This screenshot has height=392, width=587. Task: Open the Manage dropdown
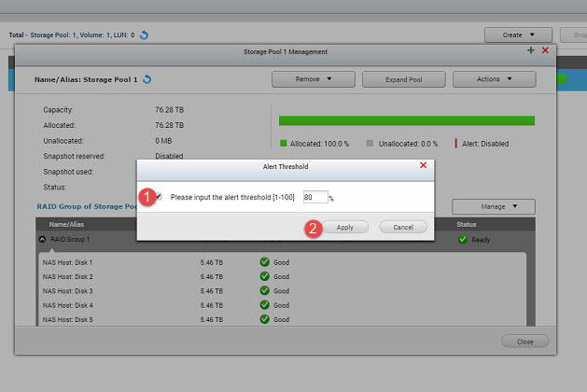pos(494,206)
